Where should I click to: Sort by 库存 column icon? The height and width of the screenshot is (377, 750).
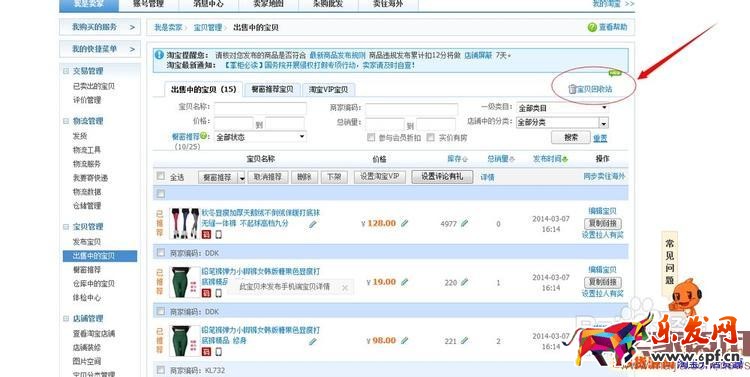[465, 159]
